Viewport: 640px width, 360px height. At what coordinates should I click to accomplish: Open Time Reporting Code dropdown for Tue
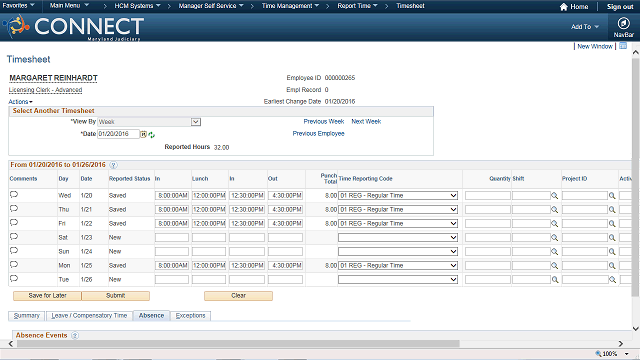point(398,280)
